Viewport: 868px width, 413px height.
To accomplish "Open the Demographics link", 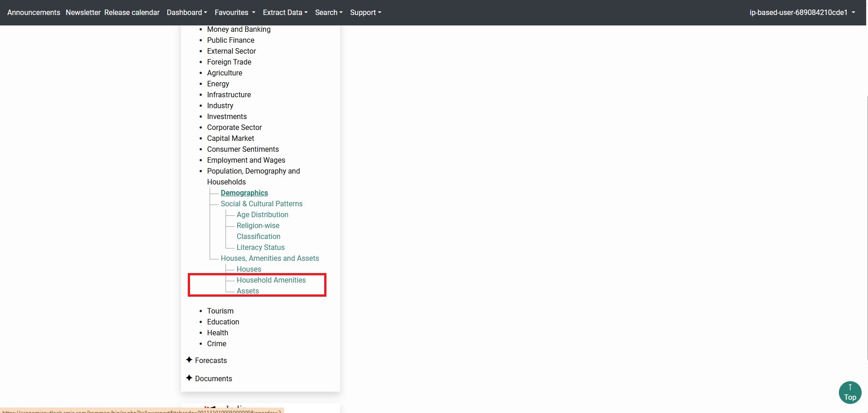I will (244, 193).
